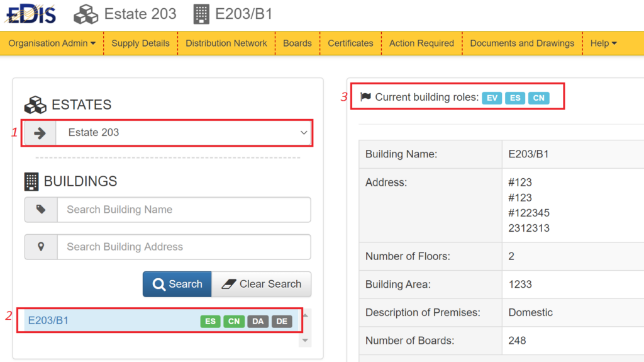Click the EV role badge
This screenshot has height=362, width=644.
pyautogui.click(x=492, y=98)
